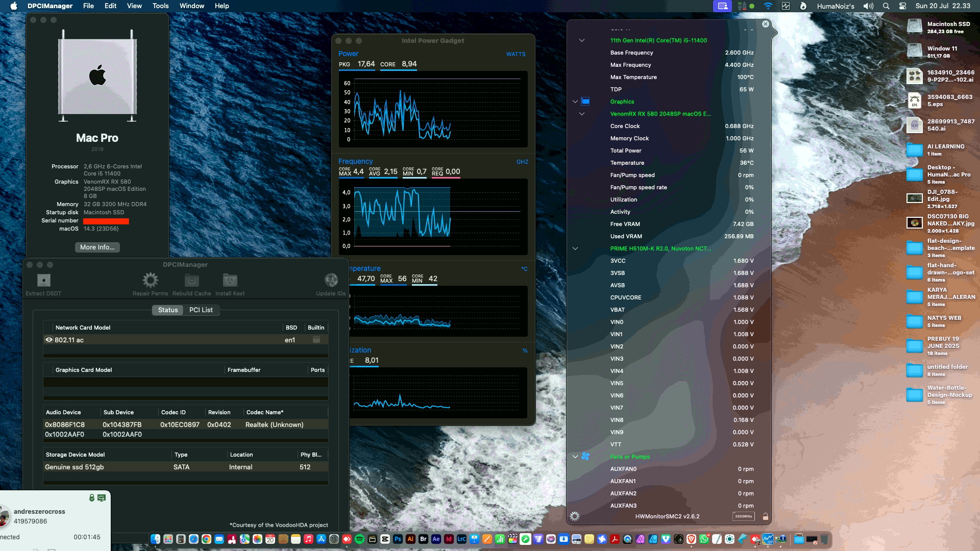Image resolution: width=980 pixels, height=551 pixels.
Task: Click the Update IDs icon
Action: pos(331,281)
